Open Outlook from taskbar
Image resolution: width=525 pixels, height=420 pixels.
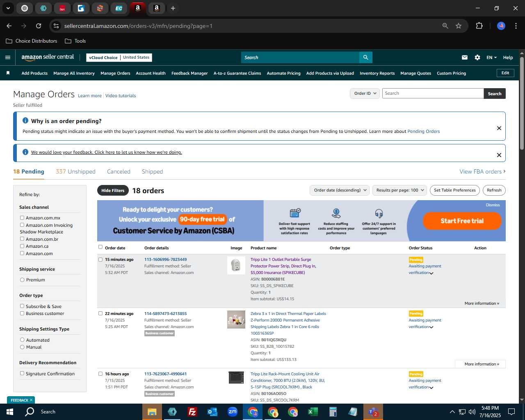pos(212,412)
